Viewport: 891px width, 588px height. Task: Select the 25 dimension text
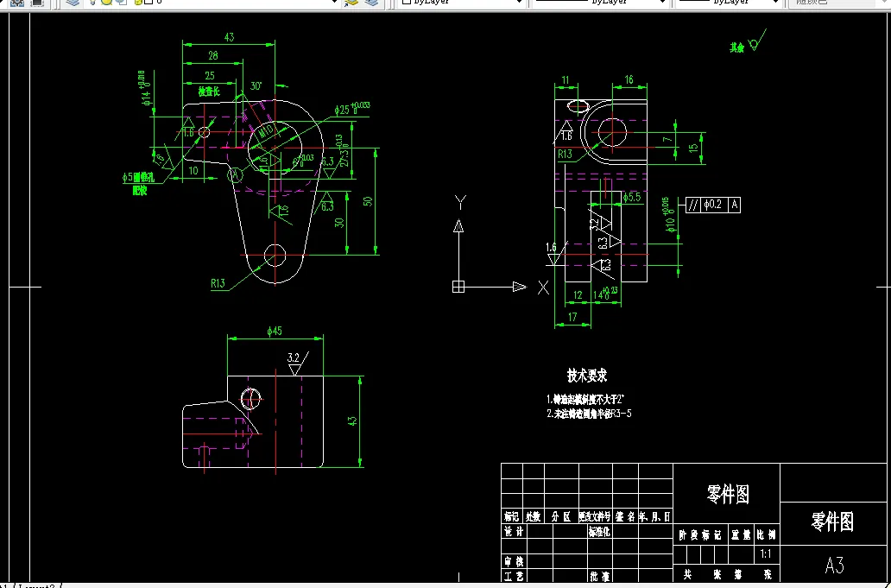(x=210, y=76)
